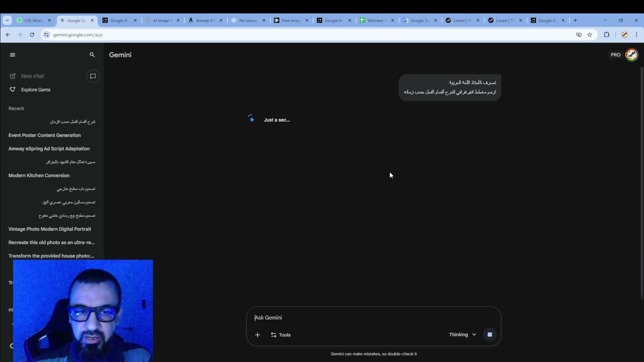
Task: Open the Chrome three-dot menu
Action: [x=636, y=35]
